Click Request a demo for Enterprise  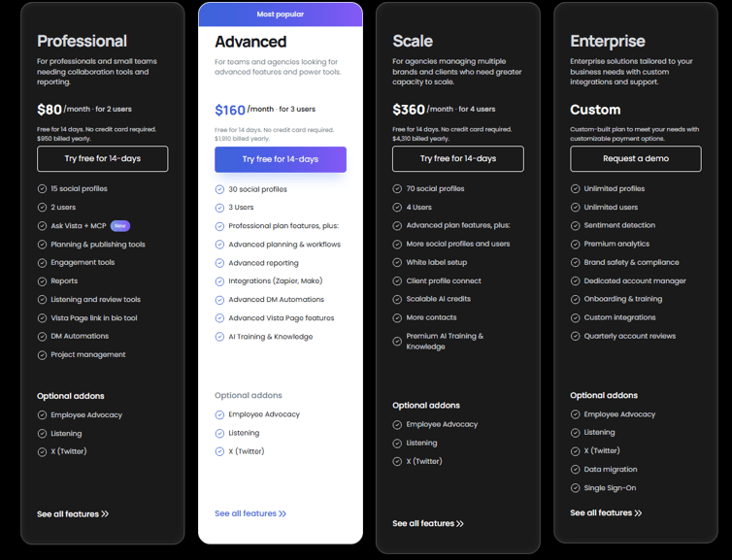pos(636,158)
